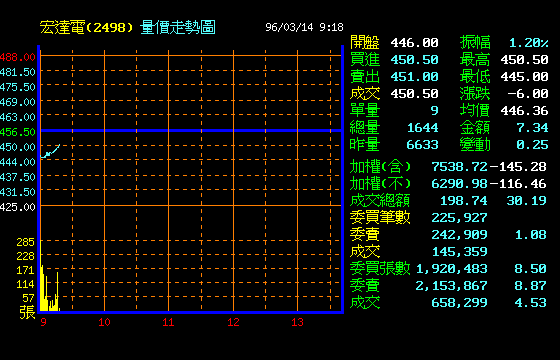560x360 pixels.
Task: Select the 總量 total volume 1644
Action: click(x=422, y=128)
